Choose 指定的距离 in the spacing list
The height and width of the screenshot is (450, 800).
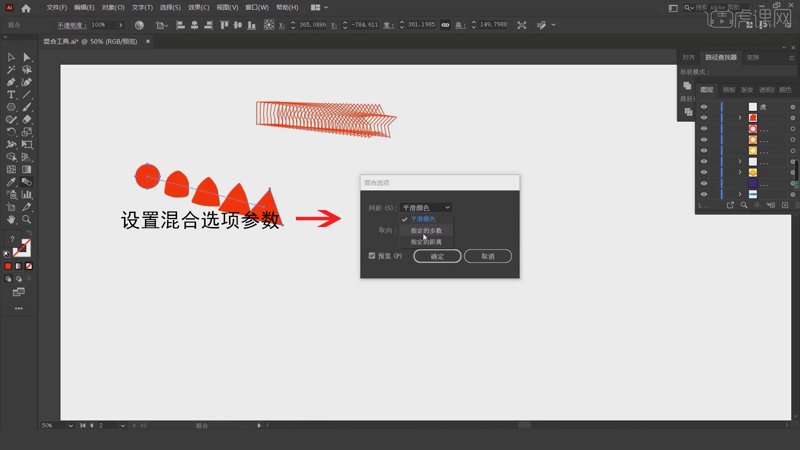click(x=426, y=242)
